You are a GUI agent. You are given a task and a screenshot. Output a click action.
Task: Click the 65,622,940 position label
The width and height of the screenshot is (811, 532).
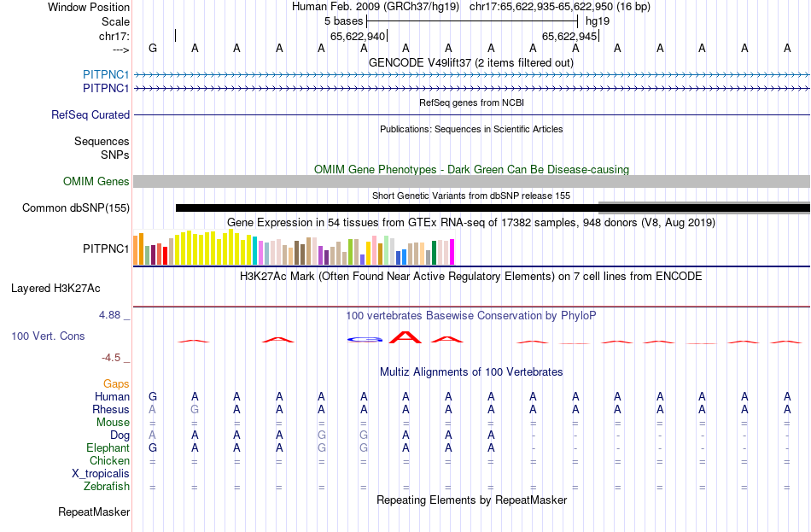pyautogui.click(x=358, y=36)
